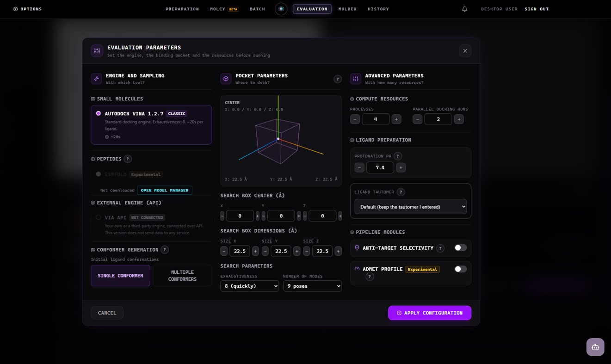Open the Exhaustiveness dropdown
Image resolution: width=611 pixels, height=364 pixels.
click(x=250, y=286)
